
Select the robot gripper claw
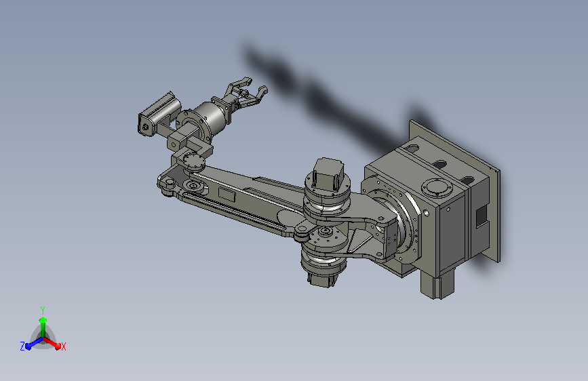245,94
